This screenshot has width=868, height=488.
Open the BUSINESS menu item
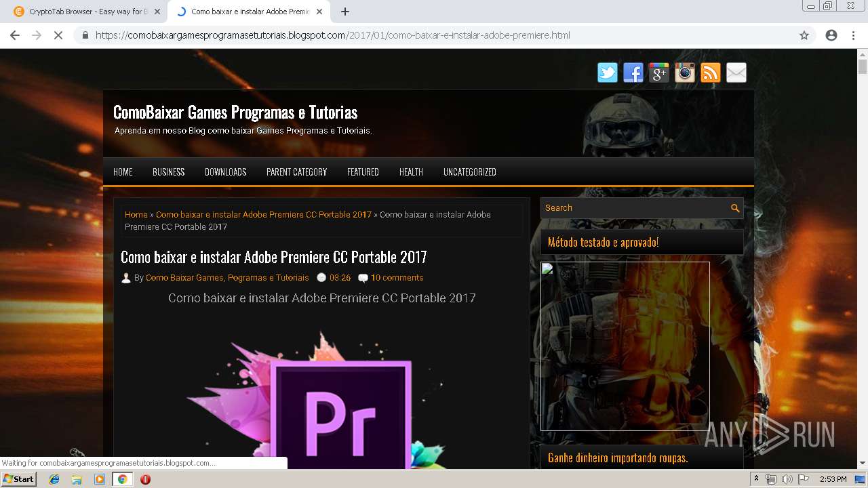(169, 172)
